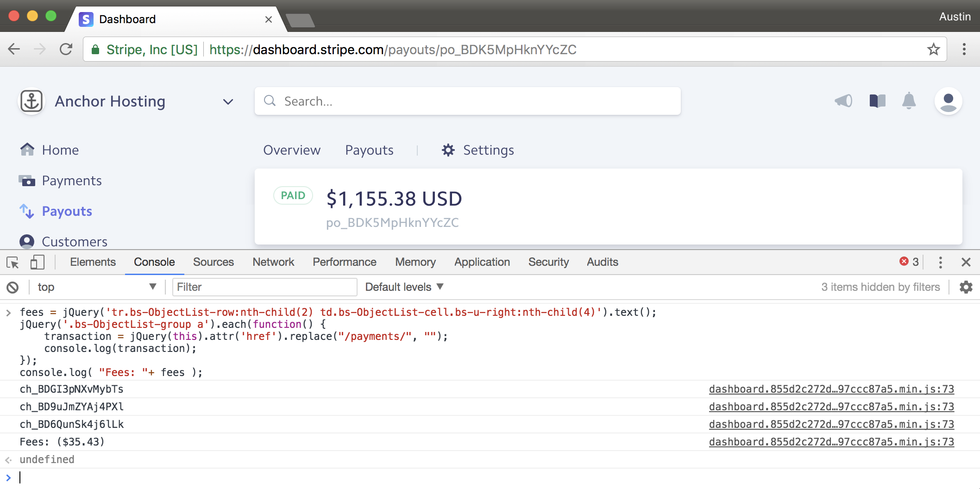Open the Audits tab
Viewport: 980px width, 489px height.
tap(603, 262)
